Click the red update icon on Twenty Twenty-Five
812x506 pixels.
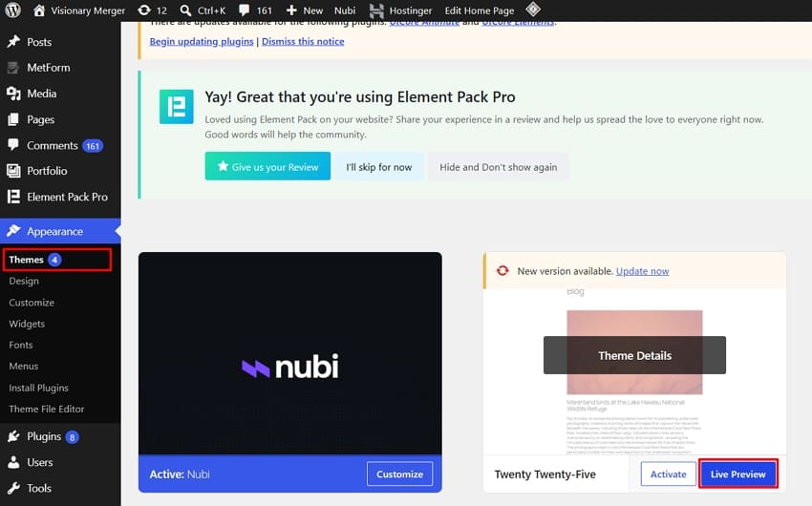pos(502,270)
